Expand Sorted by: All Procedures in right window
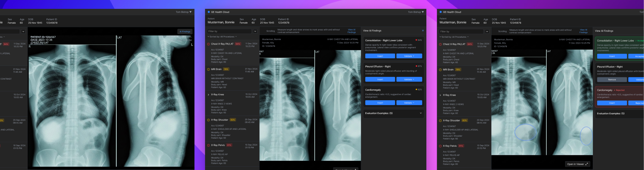644x170 pixels. [x=454, y=37]
